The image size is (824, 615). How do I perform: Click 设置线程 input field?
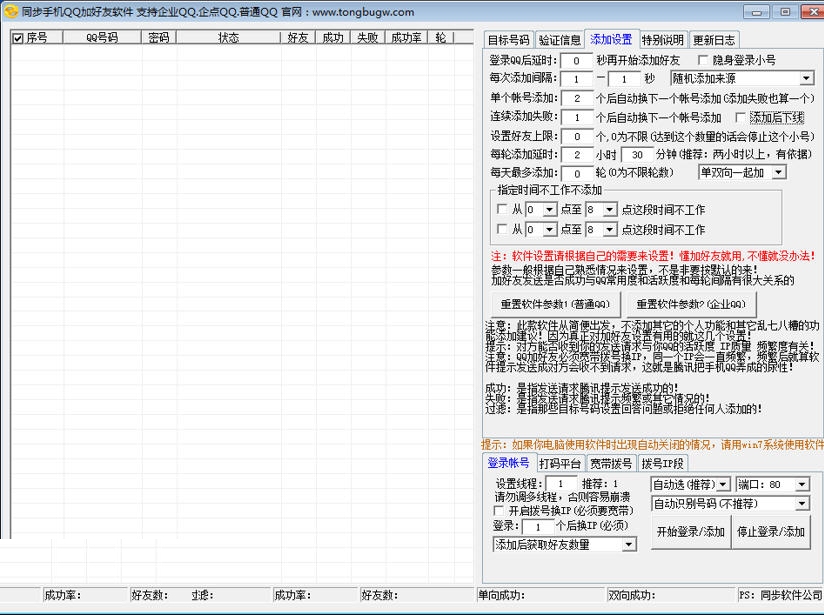[561, 484]
